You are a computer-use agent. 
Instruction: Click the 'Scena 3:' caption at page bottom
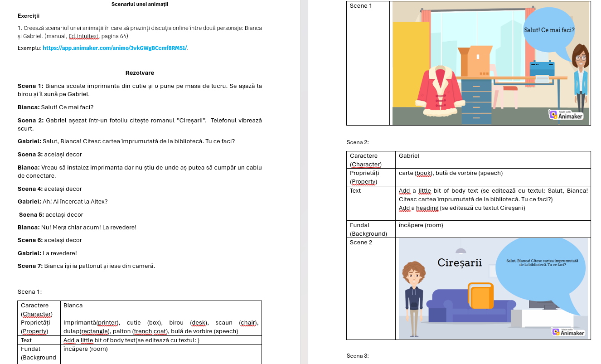(358, 356)
